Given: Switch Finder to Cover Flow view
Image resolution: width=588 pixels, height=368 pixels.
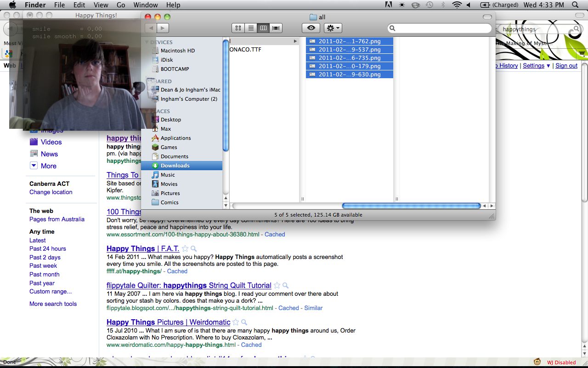Looking at the screenshot, I should [276, 28].
